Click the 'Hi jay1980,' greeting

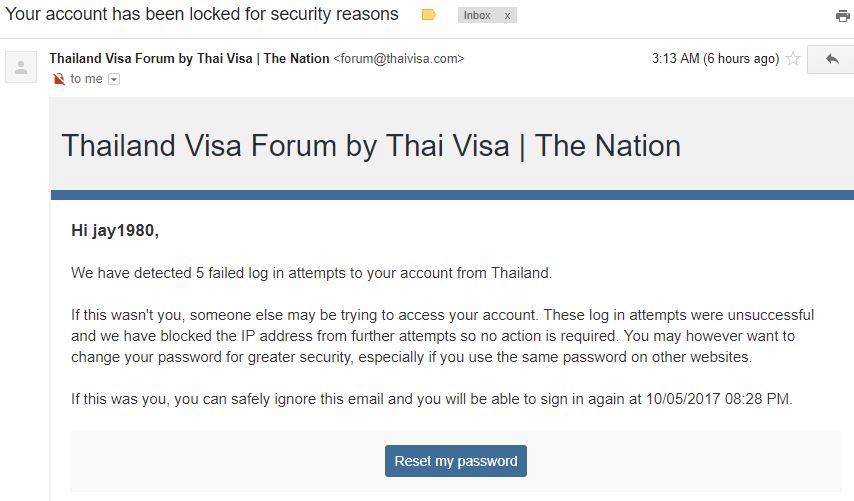coord(115,230)
